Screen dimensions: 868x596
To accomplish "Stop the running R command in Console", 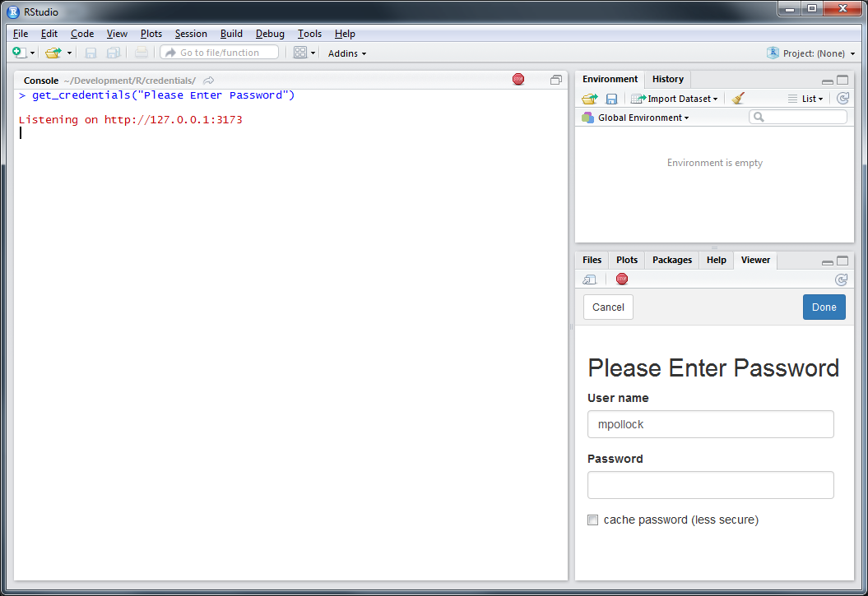I will click(x=518, y=80).
